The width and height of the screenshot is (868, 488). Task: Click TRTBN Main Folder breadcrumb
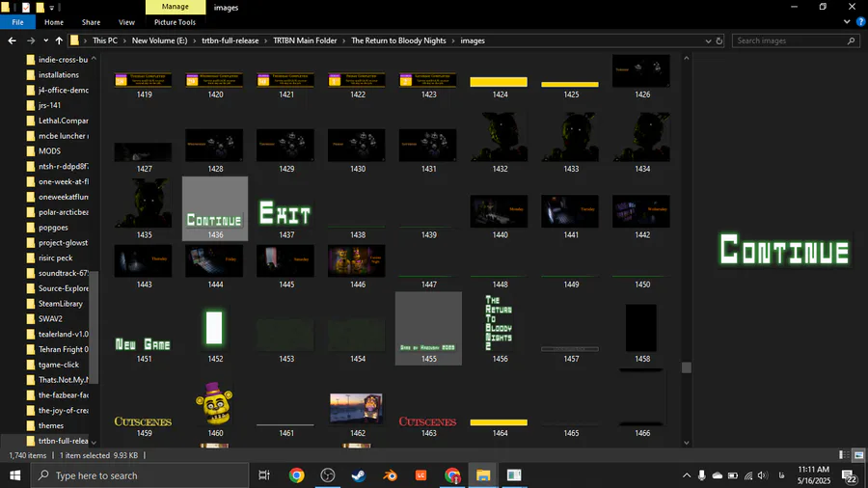click(x=305, y=41)
